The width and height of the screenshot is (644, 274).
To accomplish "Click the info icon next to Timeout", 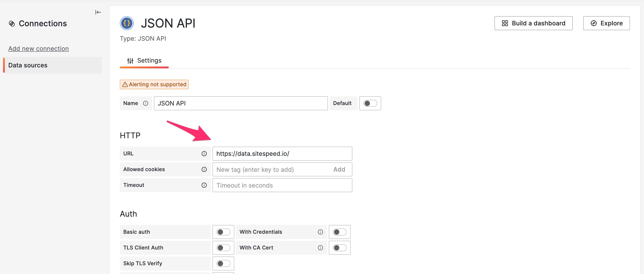I will [204, 185].
